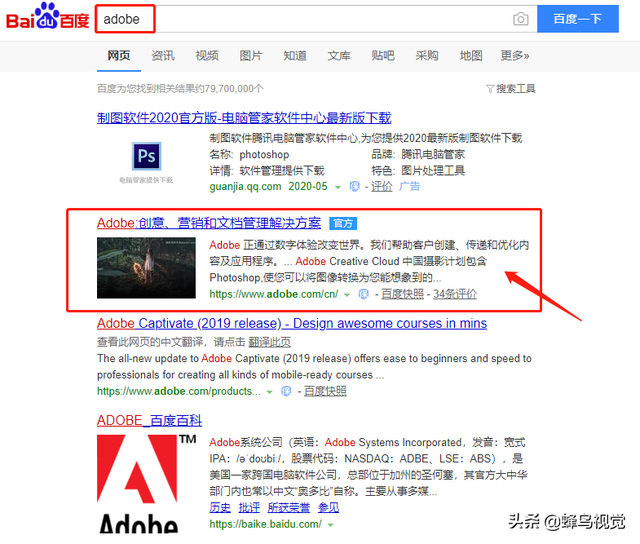The height and width of the screenshot is (544, 640).
Task: Open the 所获荣誉 sublink
Action: tap(289, 507)
